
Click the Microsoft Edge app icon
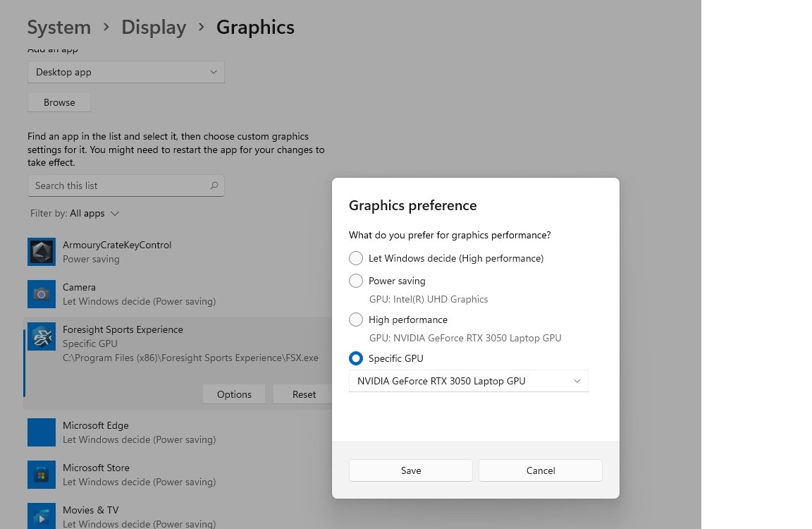(x=42, y=432)
